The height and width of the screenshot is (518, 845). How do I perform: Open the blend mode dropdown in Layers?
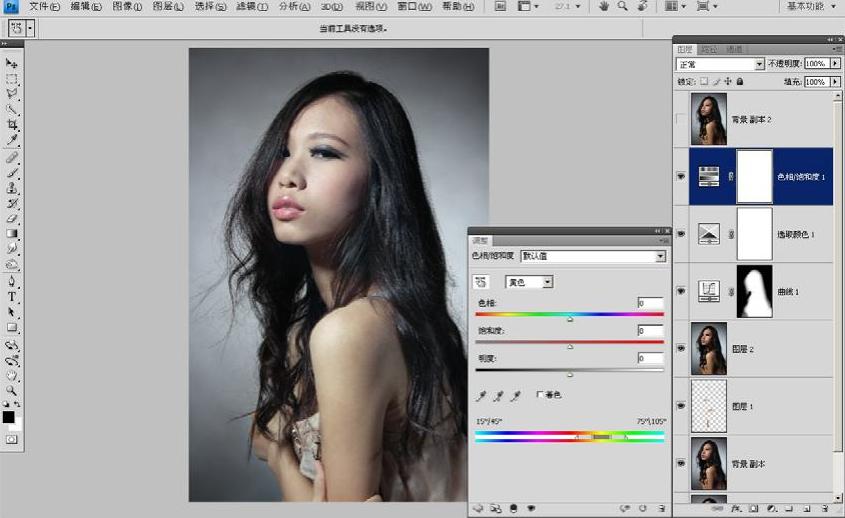click(720, 64)
